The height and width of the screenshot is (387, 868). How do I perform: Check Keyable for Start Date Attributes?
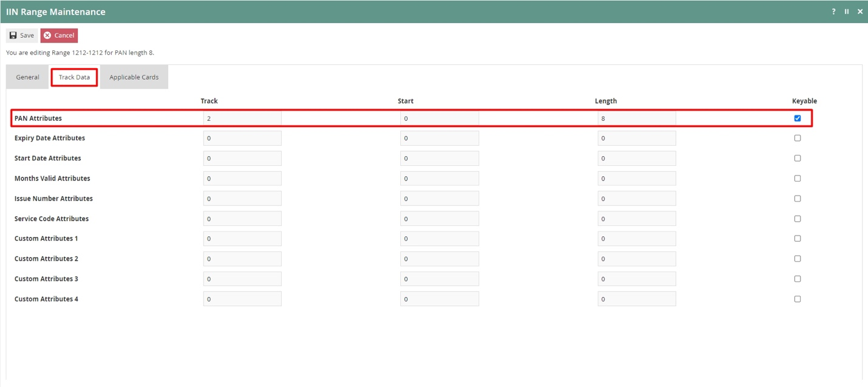pos(798,157)
